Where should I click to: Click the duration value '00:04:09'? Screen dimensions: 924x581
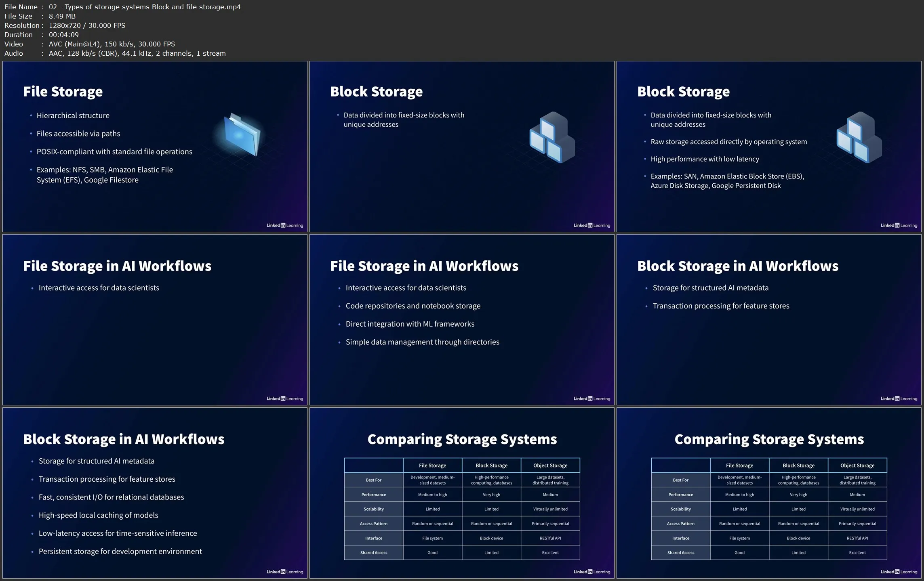pyautogui.click(x=64, y=35)
